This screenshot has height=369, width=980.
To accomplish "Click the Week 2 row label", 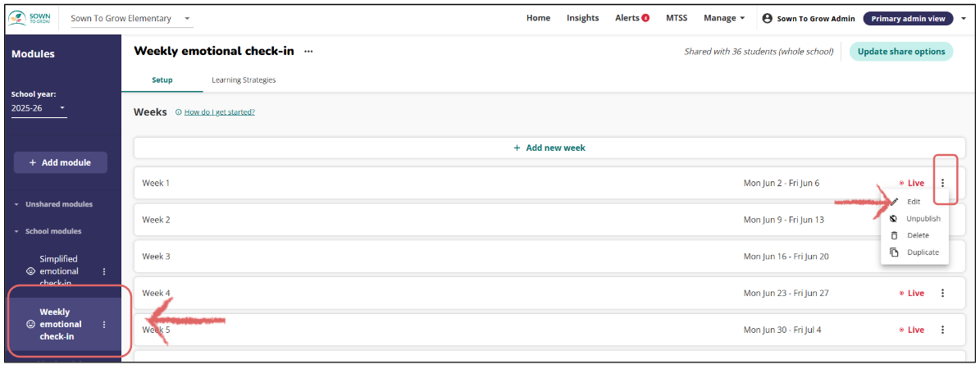I will coord(157,220).
